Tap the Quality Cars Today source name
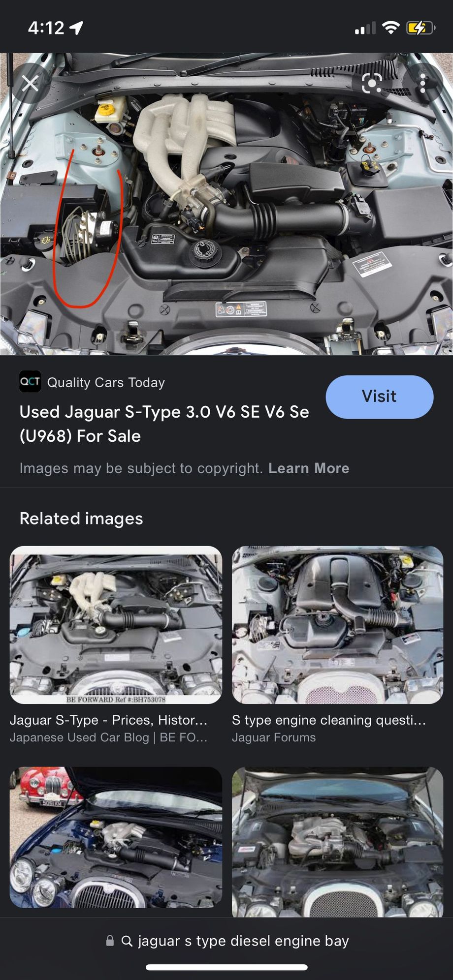Viewport: 453px width, 980px height. tap(106, 382)
